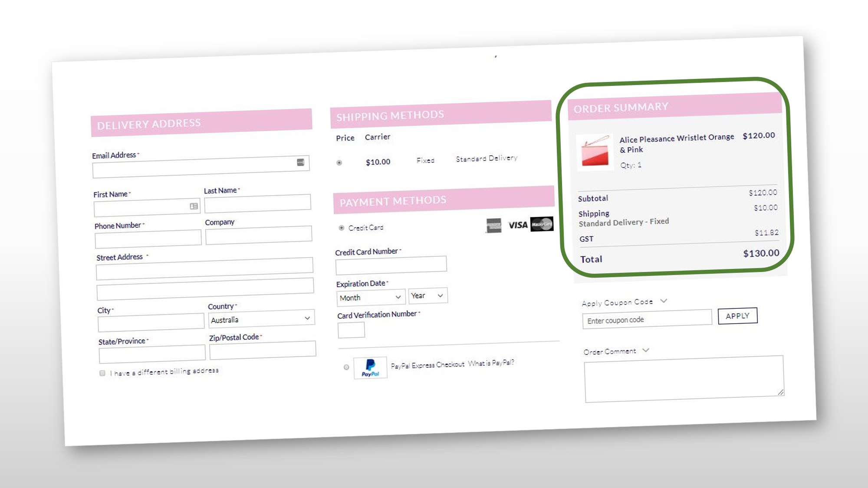Image resolution: width=868 pixels, height=488 pixels.
Task: Click the '$11.82' GST value
Action: pyautogui.click(x=766, y=233)
